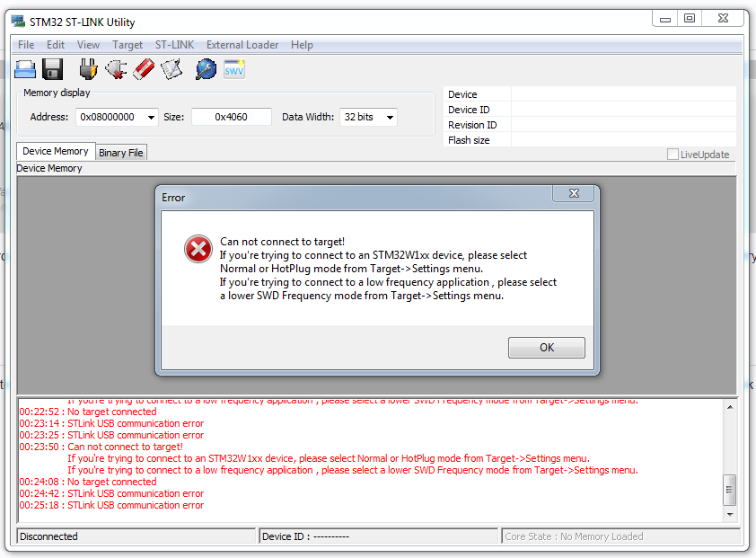The width and height of the screenshot is (756, 558).
Task: Click log line 00:22:52 No target connected
Action: pyautogui.click(x=88, y=412)
